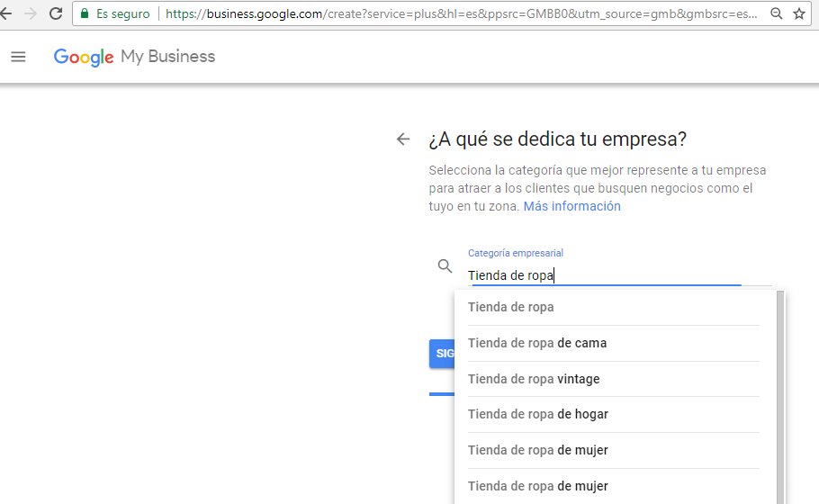Image resolution: width=819 pixels, height=504 pixels.
Task: Open the 'Más información' link
Action: tap(571, 206)
